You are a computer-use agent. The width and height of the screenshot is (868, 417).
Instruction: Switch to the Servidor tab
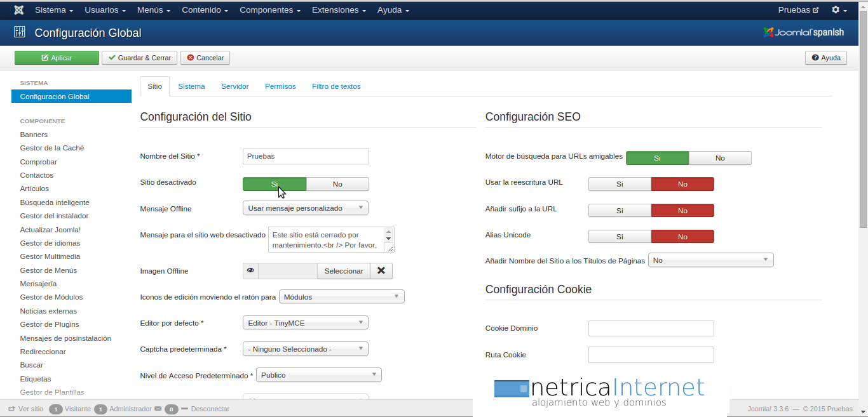pyautogui.click(x=234, y=86)
